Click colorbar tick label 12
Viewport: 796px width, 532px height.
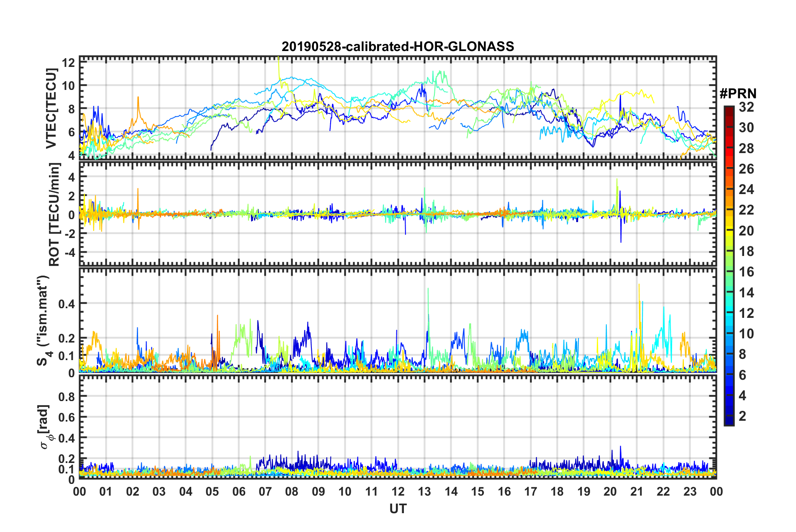click(x=746, y=313)
